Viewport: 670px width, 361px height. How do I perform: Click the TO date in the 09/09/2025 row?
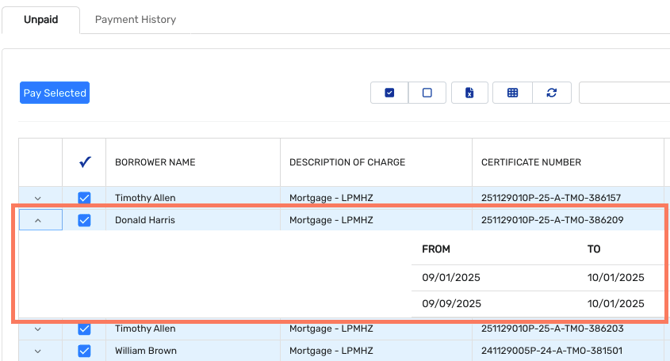click(616, 304)
